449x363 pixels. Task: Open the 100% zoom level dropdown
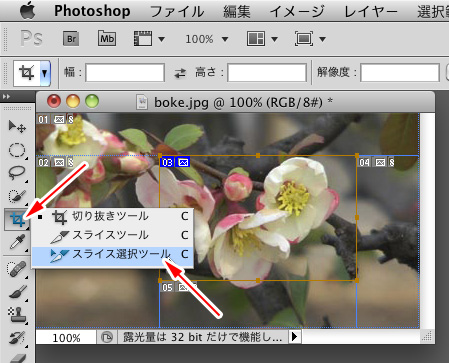[207, 39]
